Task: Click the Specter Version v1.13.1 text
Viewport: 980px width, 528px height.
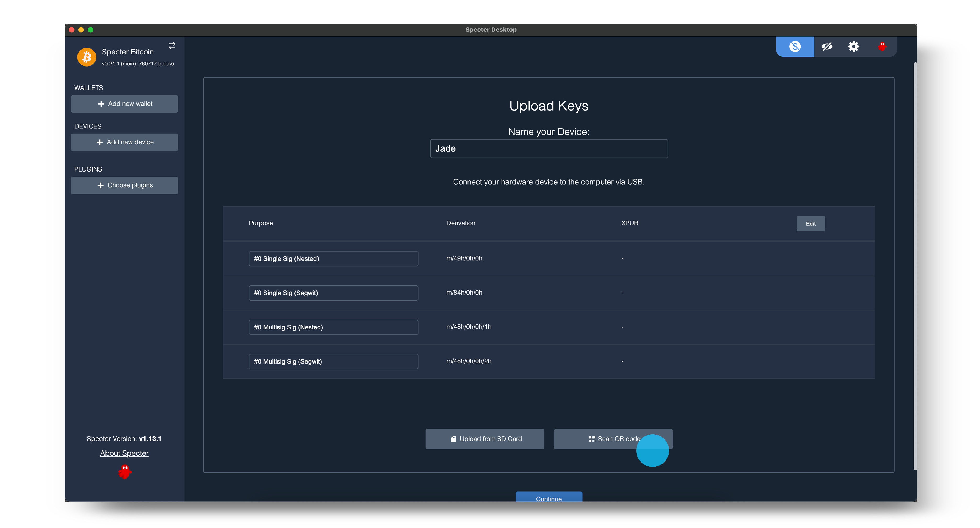Action: pyautogui.click(x=124, y=438)
